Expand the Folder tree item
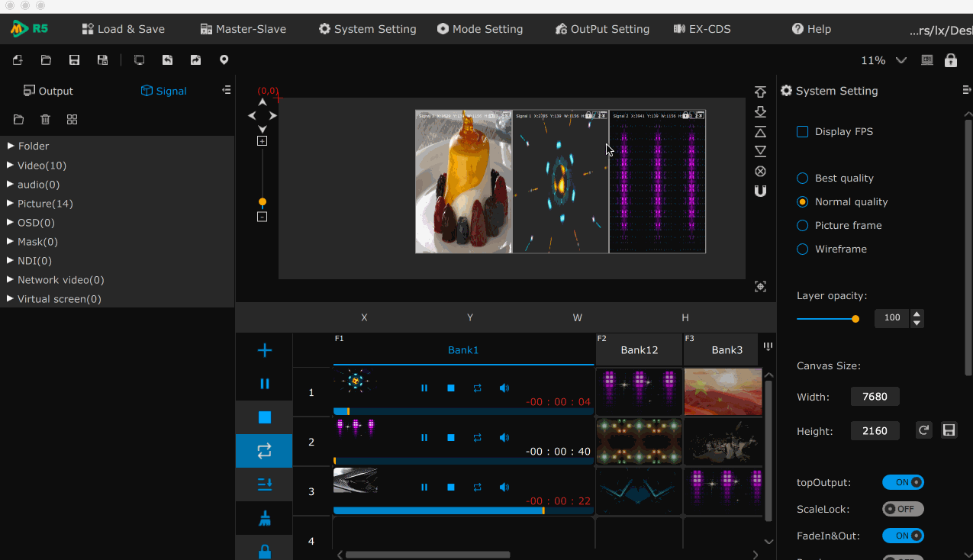The image size is (973, 560). click(11, 146)
